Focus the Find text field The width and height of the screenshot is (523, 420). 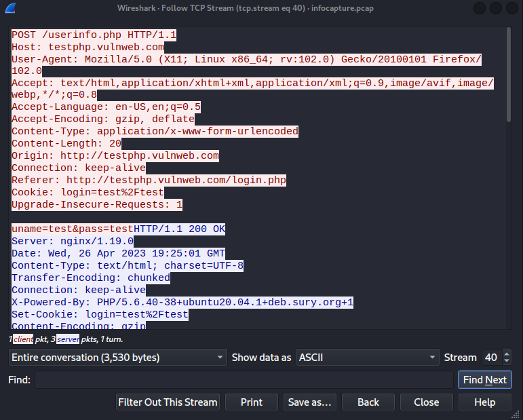244,380
